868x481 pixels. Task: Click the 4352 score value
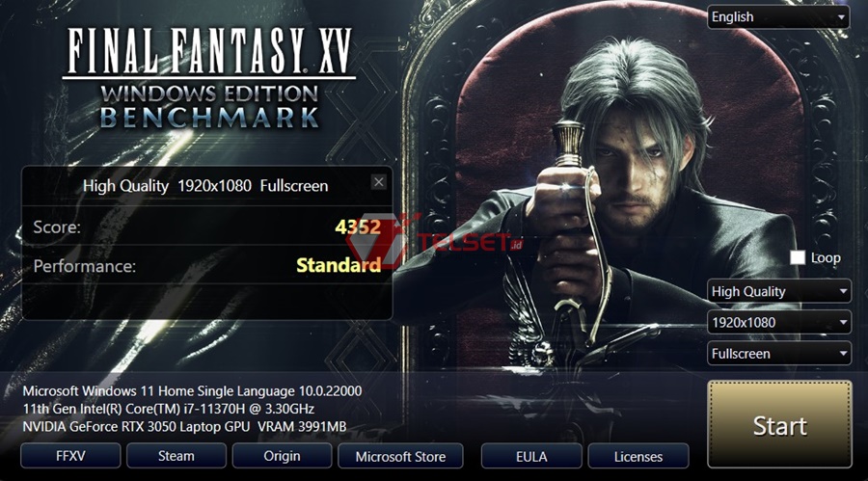pyautogui.click(x=358, y=227)
